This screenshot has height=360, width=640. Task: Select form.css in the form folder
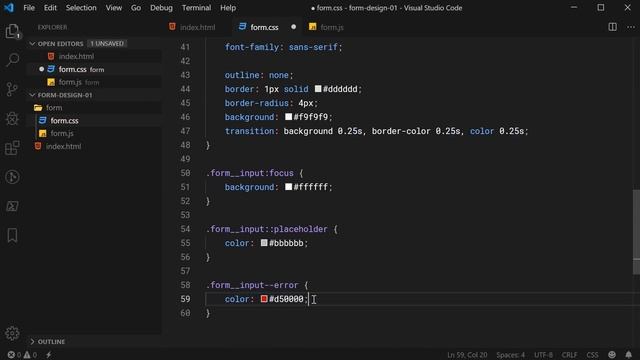(x=64, y=120)
